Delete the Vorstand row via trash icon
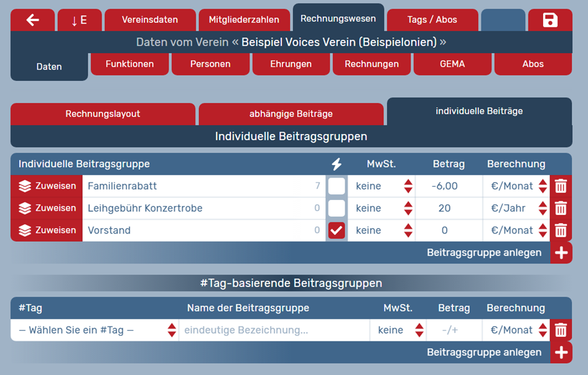The image size is (588, 375). [x=561, y=230]
